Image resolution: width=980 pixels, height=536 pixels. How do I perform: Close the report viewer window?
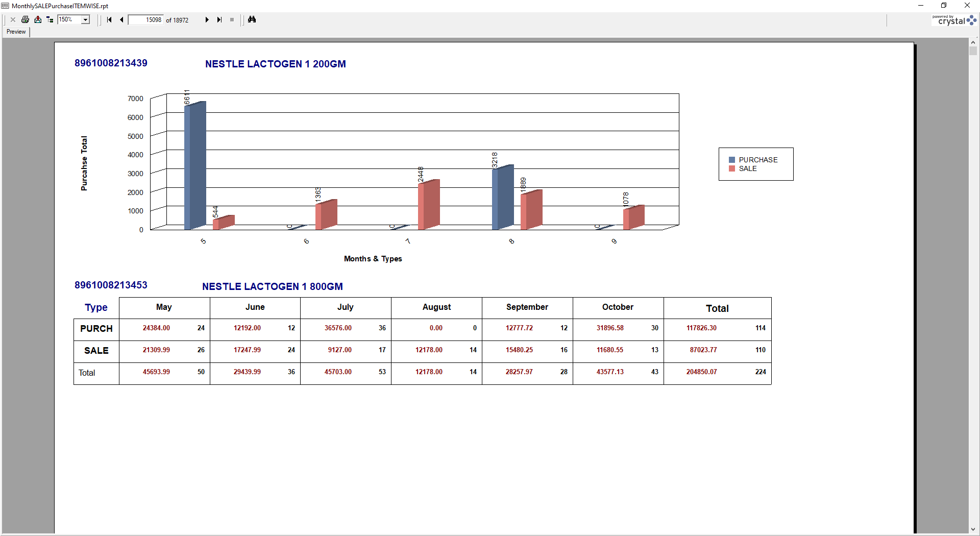967,6
